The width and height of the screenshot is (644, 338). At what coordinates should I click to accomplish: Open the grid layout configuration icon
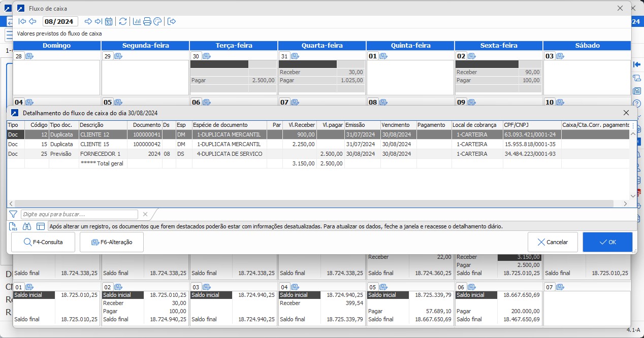41,226
